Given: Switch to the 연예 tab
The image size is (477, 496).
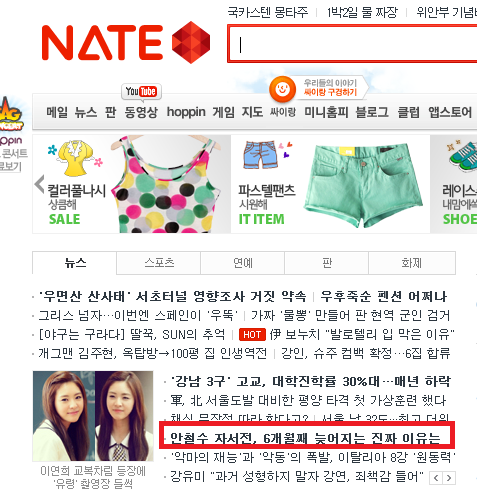Looking at the screenshot, I should (243, 263).
